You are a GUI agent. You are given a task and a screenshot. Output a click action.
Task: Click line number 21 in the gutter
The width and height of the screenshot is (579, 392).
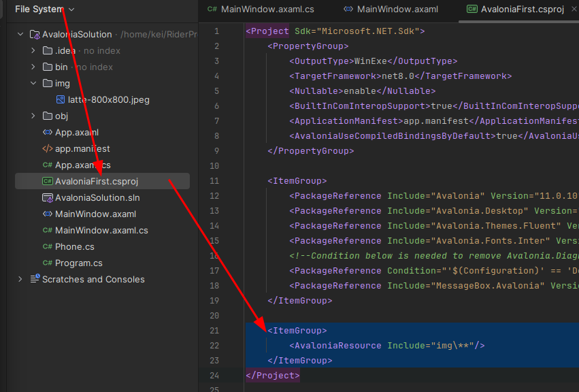(x=216, y=331)
